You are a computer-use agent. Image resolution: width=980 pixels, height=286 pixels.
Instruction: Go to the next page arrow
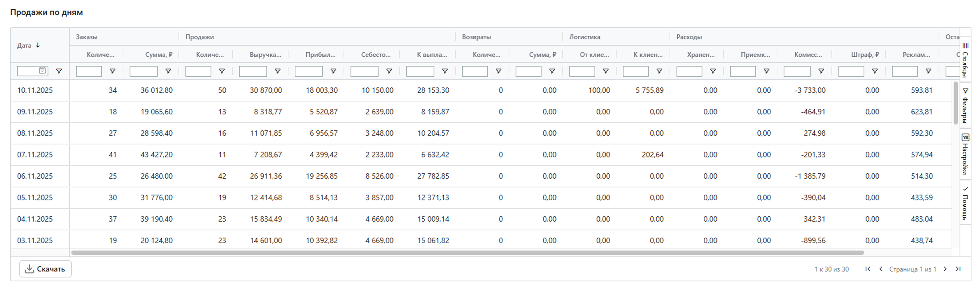(945, 269)
